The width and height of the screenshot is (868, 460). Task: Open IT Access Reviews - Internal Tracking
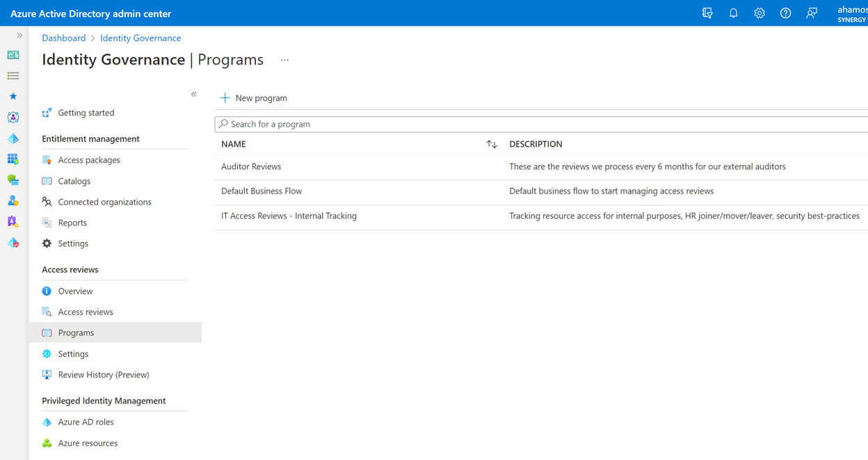point(289,216)
